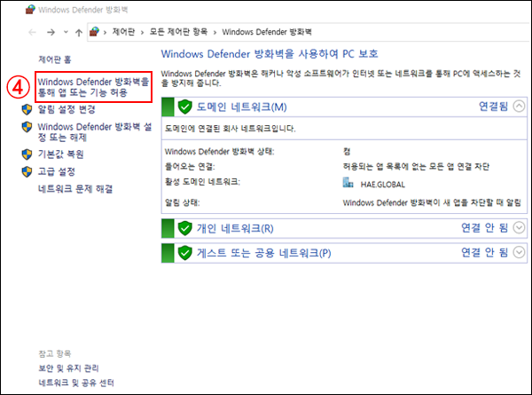Viewport: 532px width, 395px height.
Task: Click 참고 항목 heading
Action: pos(55,353)
